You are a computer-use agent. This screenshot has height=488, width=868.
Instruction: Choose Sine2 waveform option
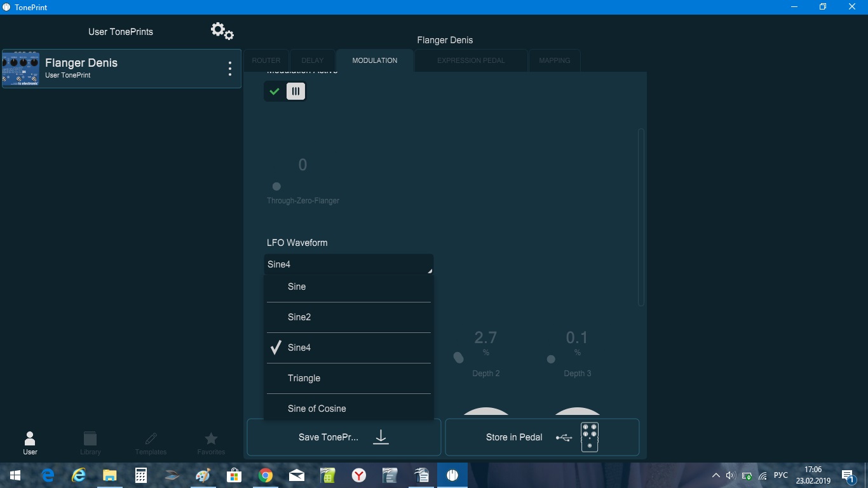(x=349, y=317)
